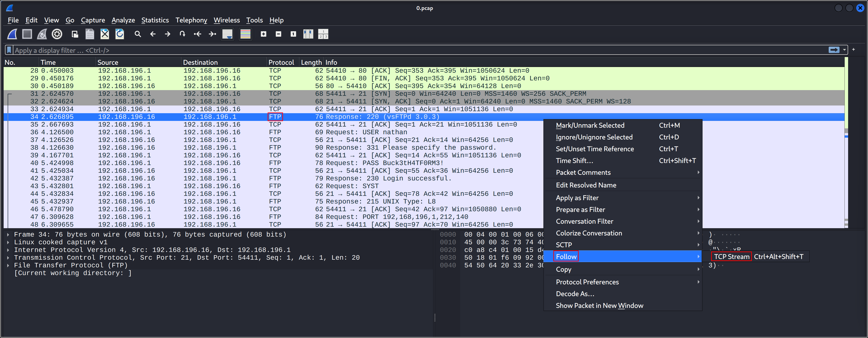
Task: Select TCP Stream in Follow submenu
Action: pyautogui.click(x=731, y=257)
